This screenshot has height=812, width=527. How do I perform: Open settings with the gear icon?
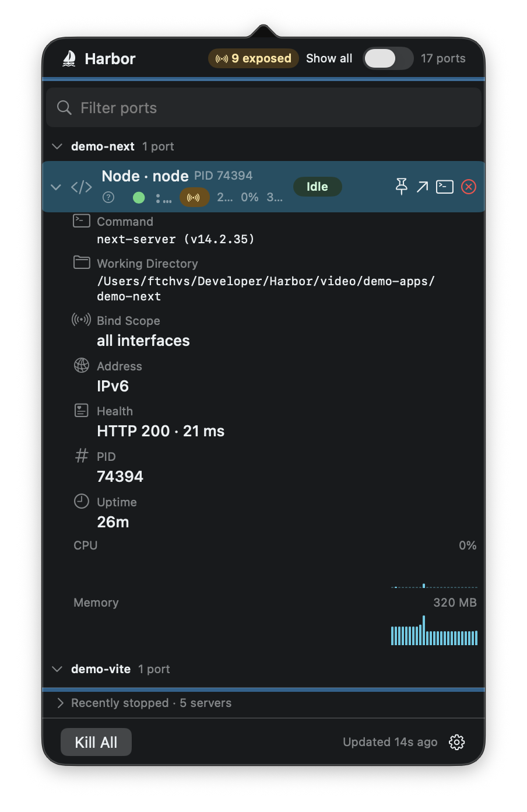click(457, 742)
